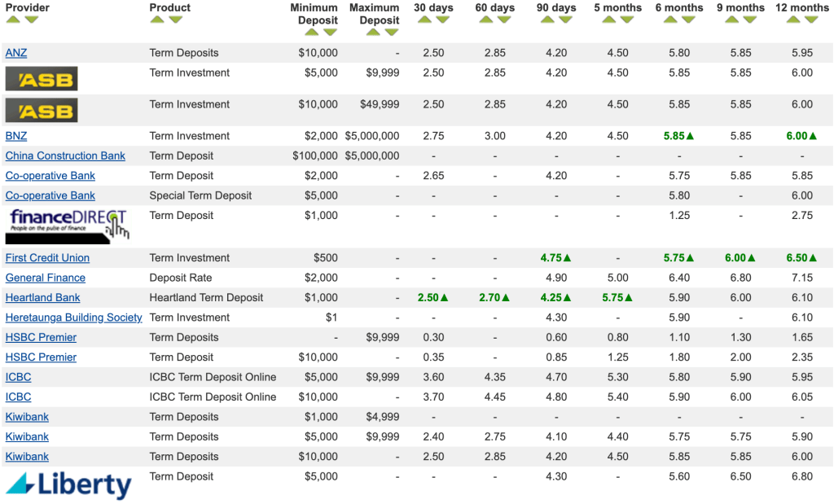Open the General Finance link
Image resolution: width=834 pixels, height=504 pixels.
46,278
